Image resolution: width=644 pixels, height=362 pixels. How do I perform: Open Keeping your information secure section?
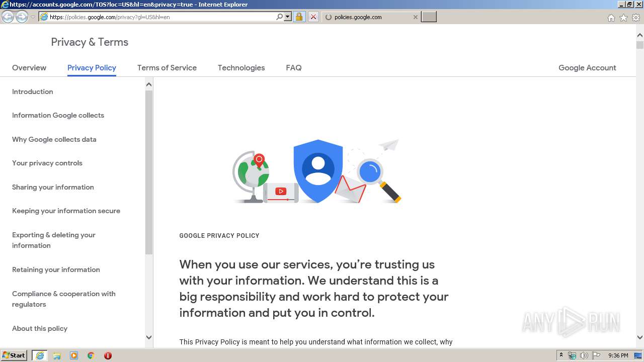66,211
